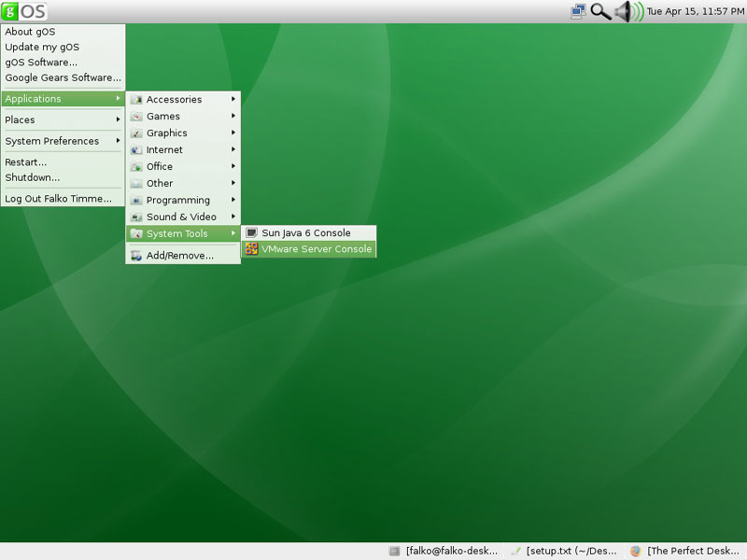
Task: Expand the Office submenu arrow
Action: pos(233,166)
